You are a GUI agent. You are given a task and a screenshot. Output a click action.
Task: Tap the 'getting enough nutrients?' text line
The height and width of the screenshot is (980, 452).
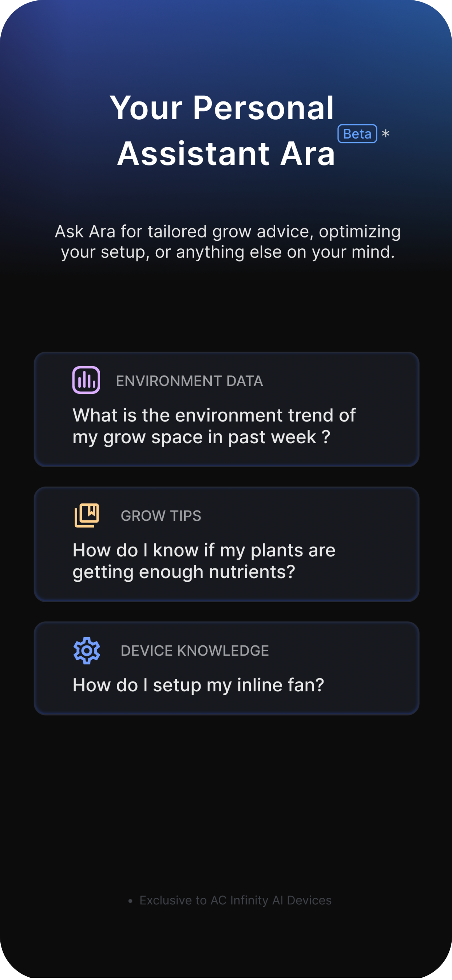(183, 572)
